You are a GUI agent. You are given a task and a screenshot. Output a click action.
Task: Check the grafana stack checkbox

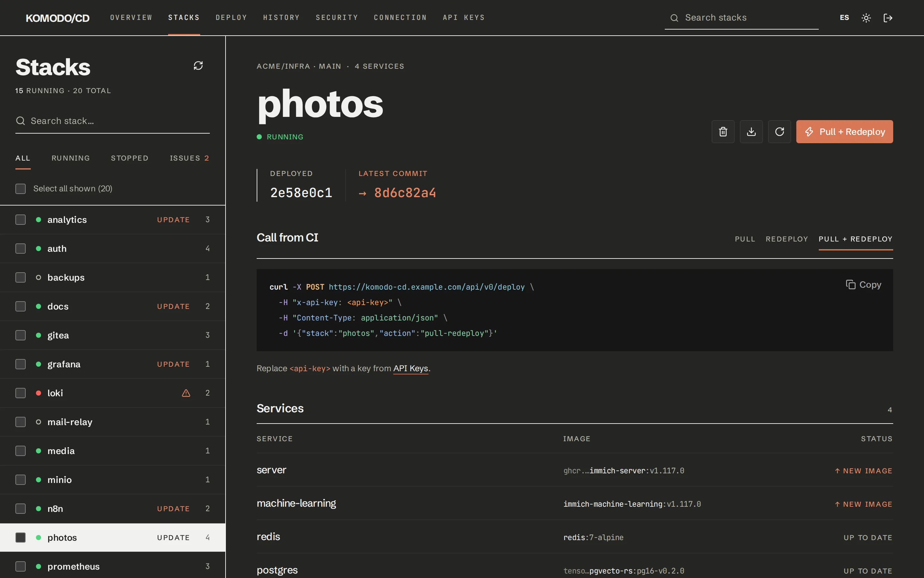pyautogui.click(x=21, y=364)
